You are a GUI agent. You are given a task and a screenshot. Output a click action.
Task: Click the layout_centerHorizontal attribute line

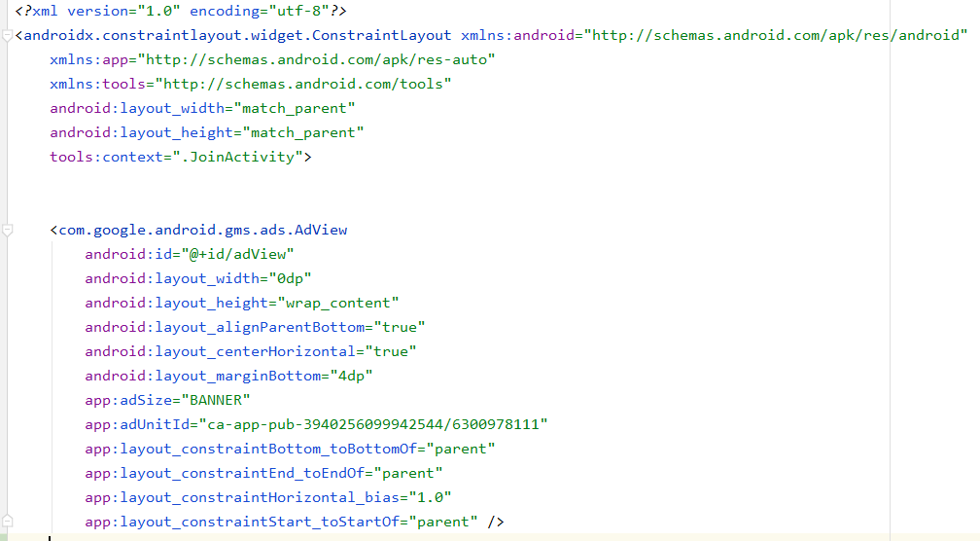coord(251,352)
